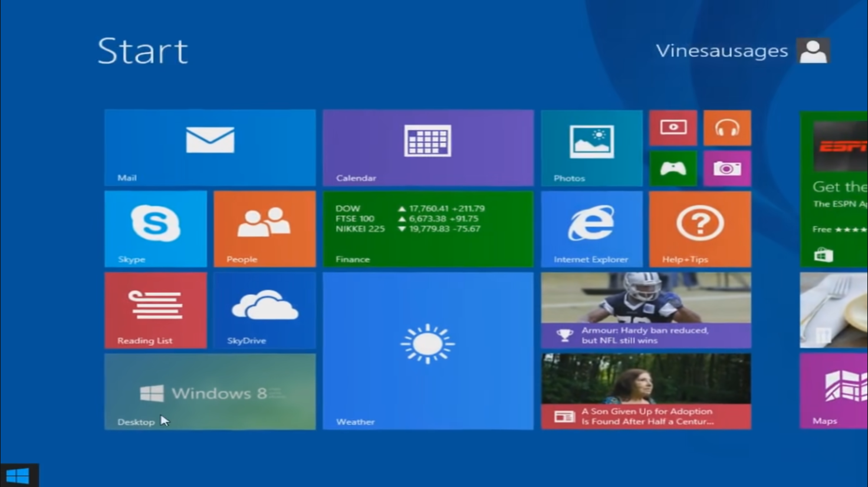Open the SkyDrive tile
This screenshot has width=868, height=487.
coord(265,310)
